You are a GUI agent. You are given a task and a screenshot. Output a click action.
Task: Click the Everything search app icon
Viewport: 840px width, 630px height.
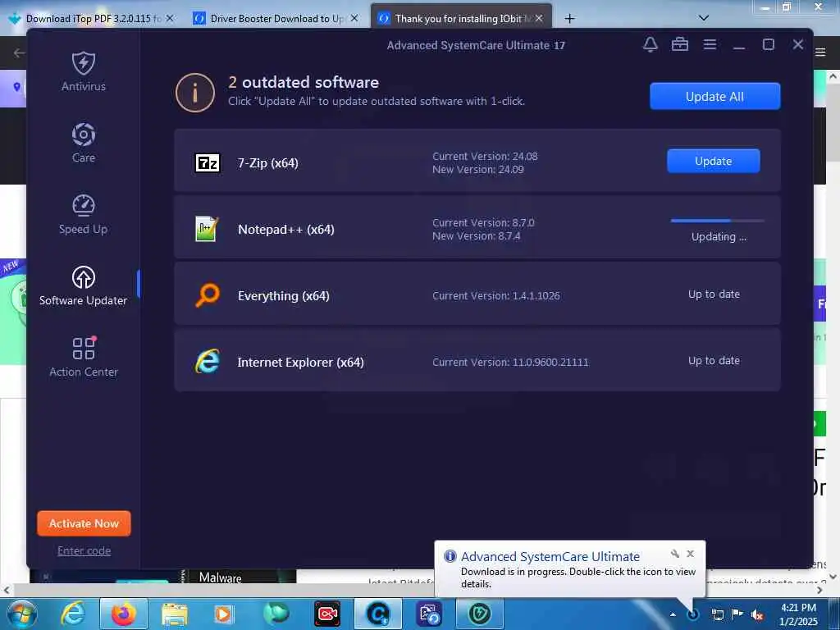pos(208,295)
